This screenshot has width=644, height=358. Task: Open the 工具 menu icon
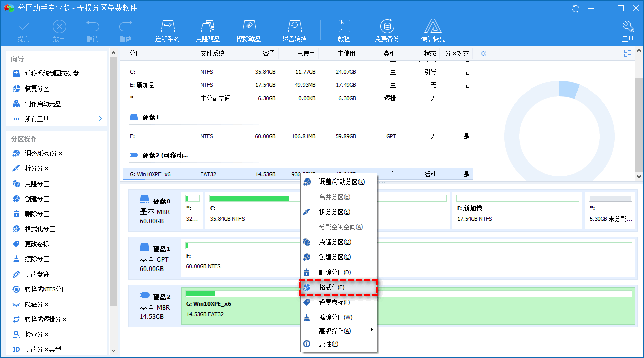628,29
